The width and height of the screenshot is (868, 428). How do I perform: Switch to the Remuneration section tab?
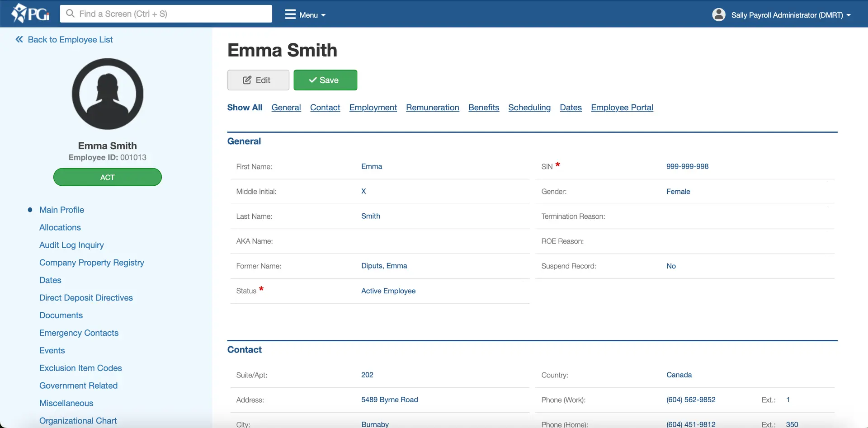pyautogui.click(x=432, y=108)
